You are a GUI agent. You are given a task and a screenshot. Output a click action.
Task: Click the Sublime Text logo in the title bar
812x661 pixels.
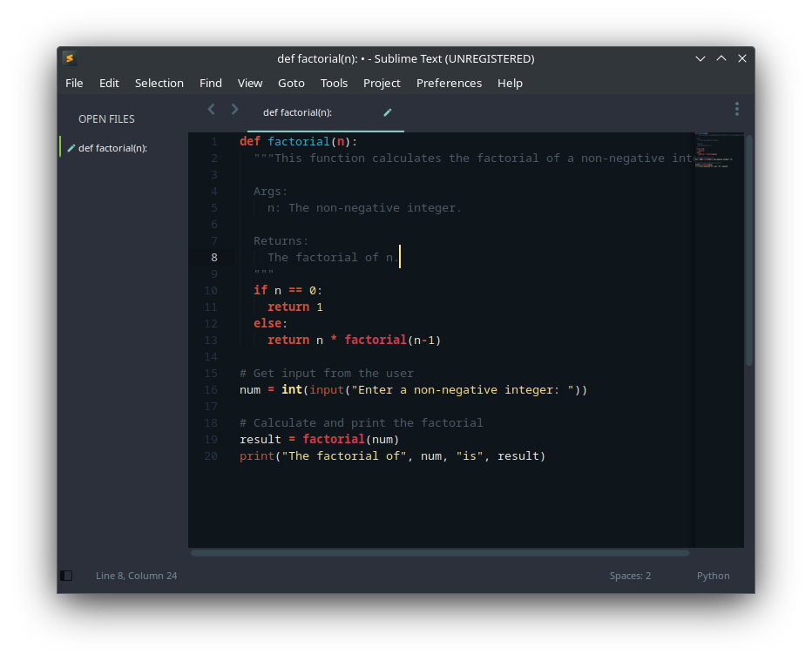click(69, 58)
